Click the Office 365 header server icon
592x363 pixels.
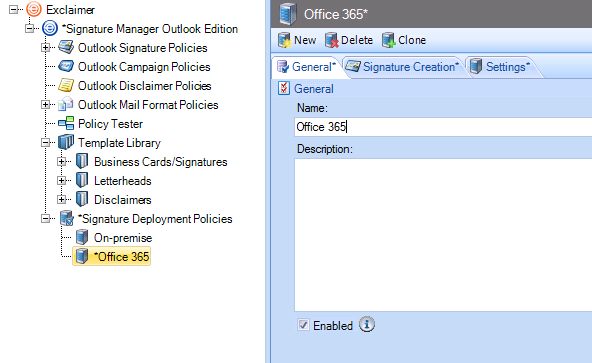tap(288, 14)
